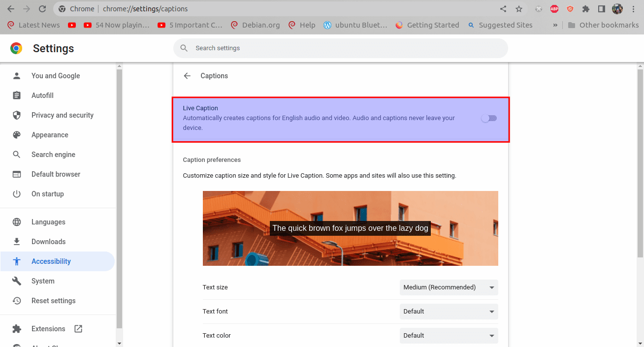644x347 pixels.
Task: Click the 'Customize caption size and style' description
Action: point(320,176)
